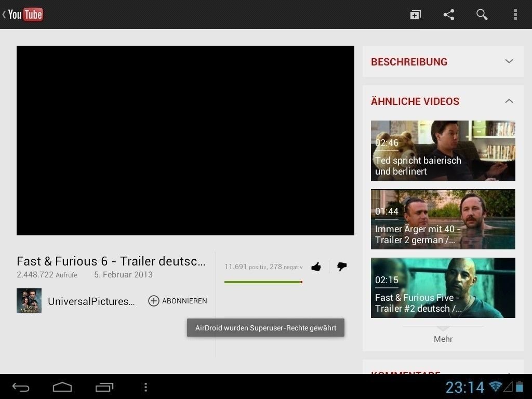
Task: Tap the 2.448.722 Aufrufe view count
Action: 47,274
